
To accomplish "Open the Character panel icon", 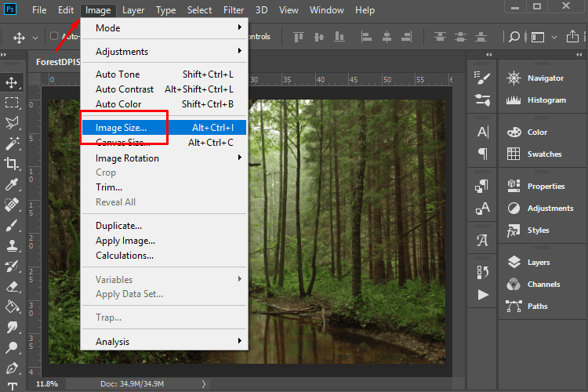I will [483, 132].
